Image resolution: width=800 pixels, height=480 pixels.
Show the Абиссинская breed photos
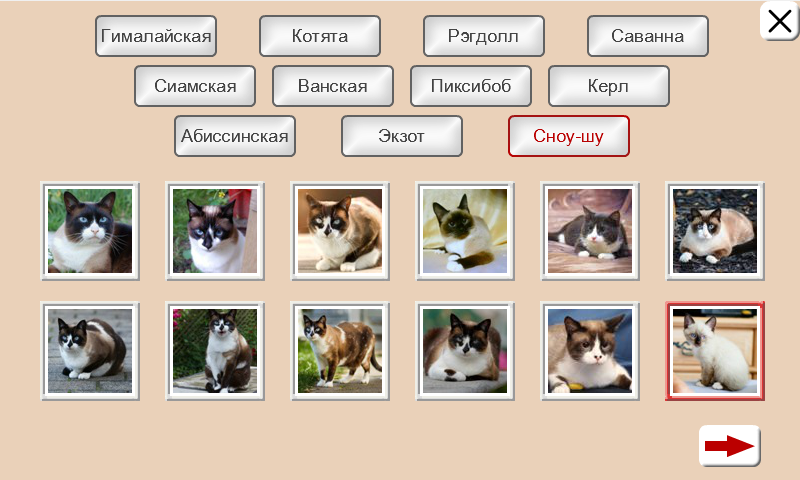point(235,136)
